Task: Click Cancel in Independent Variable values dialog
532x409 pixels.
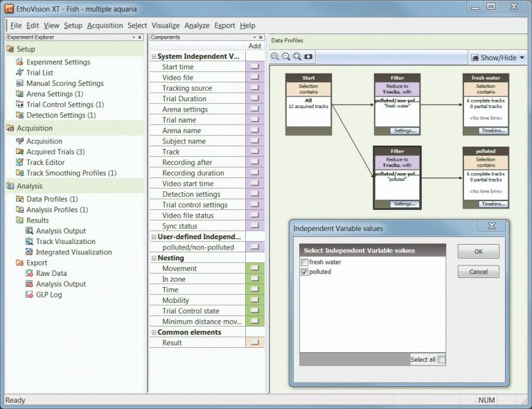Action: [x=479, y=272]
